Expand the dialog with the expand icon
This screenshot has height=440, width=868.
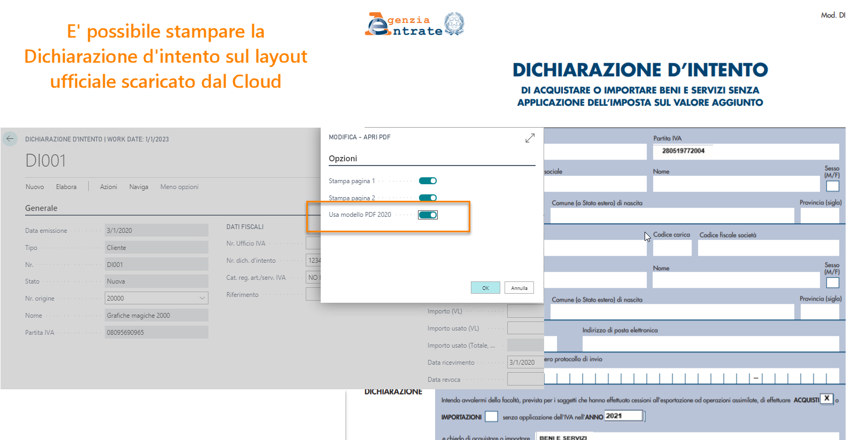[x=530, y=138]
